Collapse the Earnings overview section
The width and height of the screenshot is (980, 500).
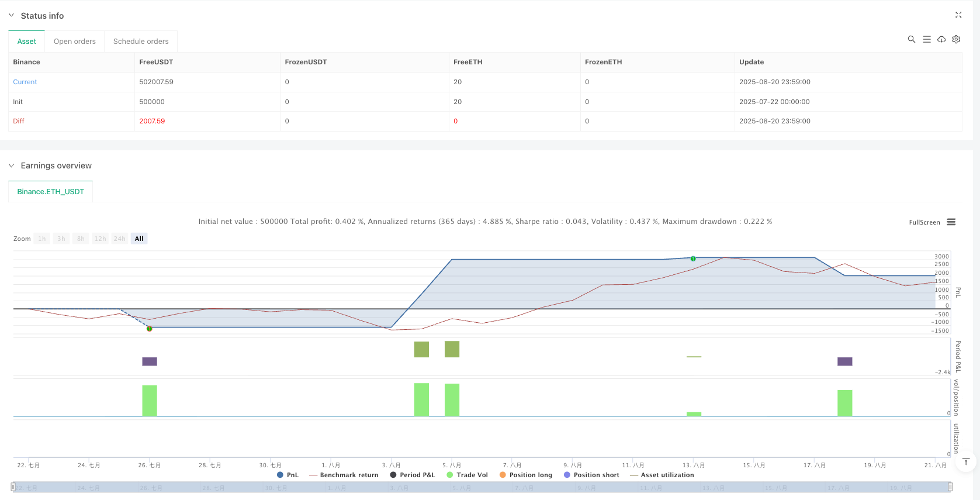[x=11, y=165]
